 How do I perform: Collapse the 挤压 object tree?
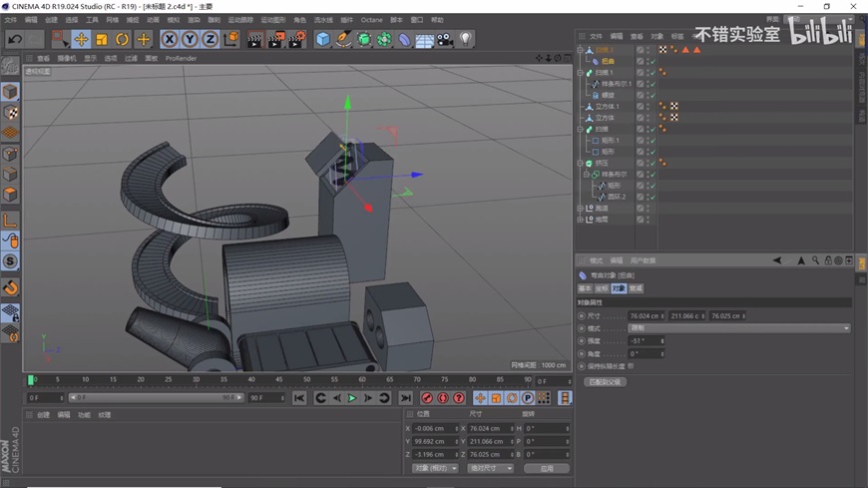581,163
